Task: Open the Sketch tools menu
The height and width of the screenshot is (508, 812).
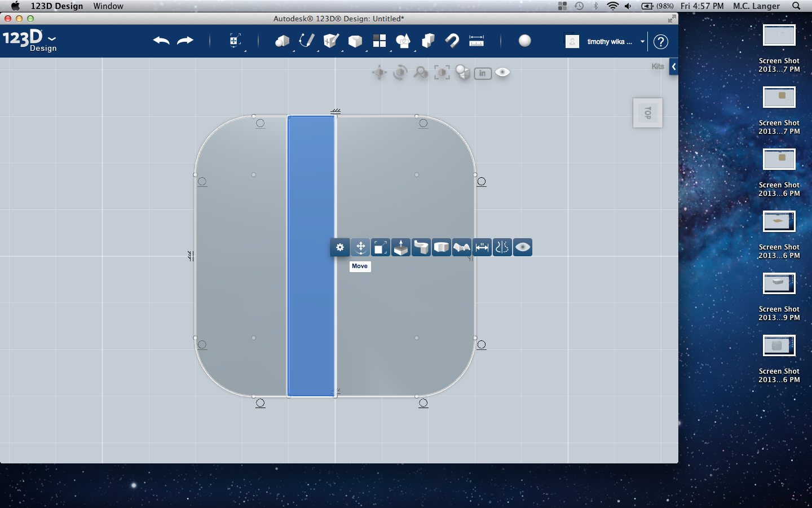Action: (x=306, y=41)
